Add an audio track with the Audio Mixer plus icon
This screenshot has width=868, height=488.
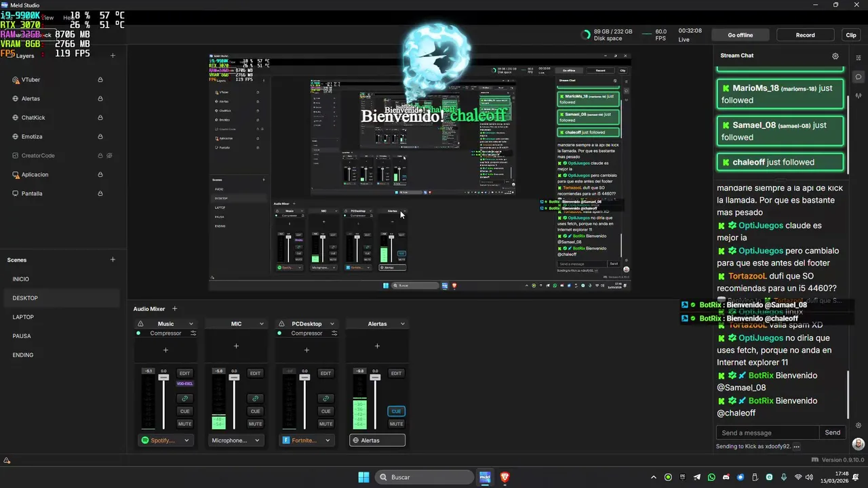[174, 309]
